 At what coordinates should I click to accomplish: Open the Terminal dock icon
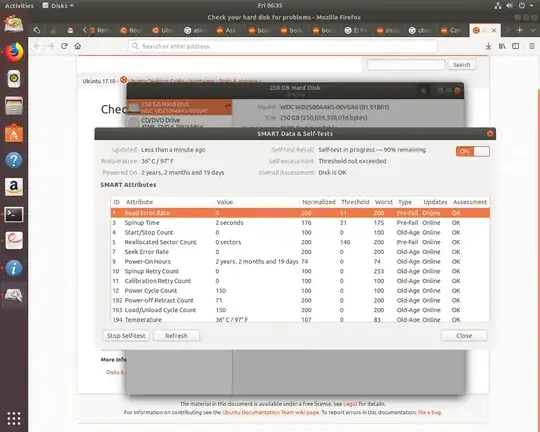pyautogui.click(x=14, y=214)
